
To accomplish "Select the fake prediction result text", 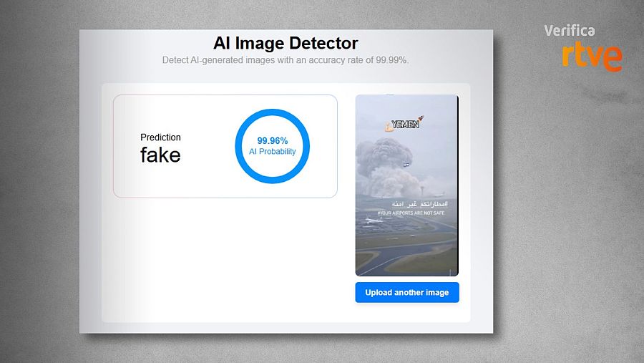I will [160, 155].
